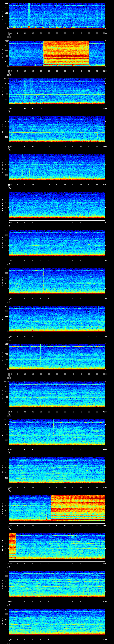Select the 19:34:00 time axis label
This screenshot has width=114, height=644.
tap(9, 223)
